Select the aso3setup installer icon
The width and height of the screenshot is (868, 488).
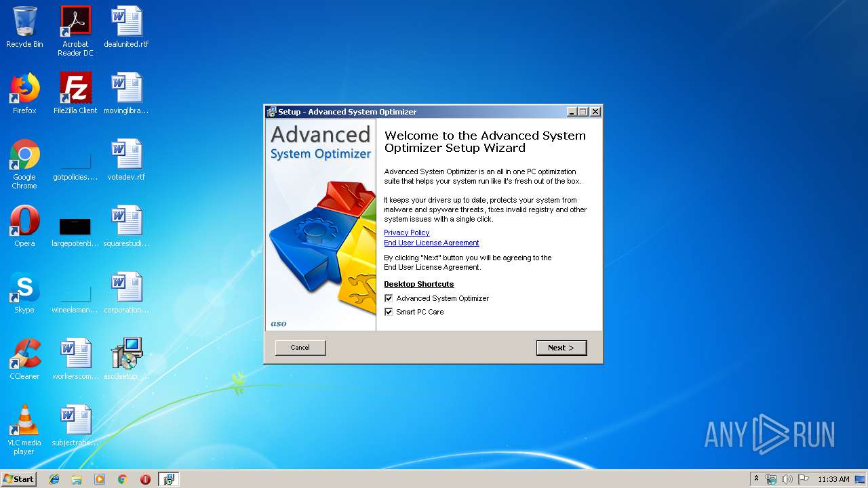tap(126, 359)
